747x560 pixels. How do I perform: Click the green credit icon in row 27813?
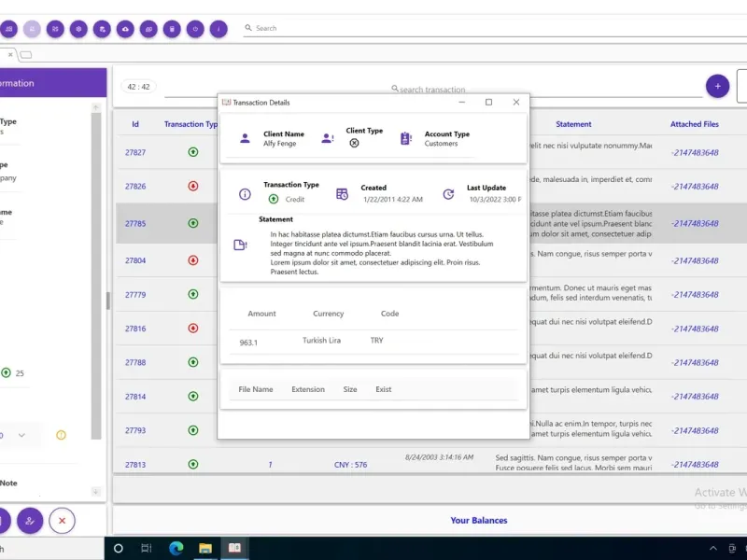(193, 464)
